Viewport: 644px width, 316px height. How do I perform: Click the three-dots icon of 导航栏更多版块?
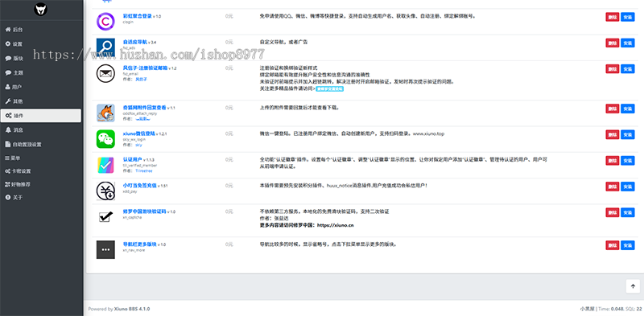click(105, 249)
